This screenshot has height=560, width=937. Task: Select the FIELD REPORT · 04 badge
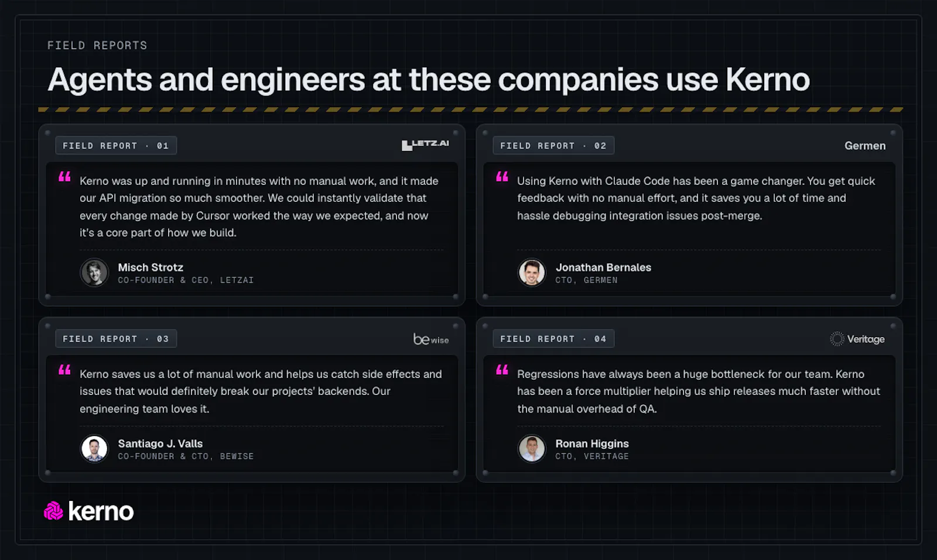[x=553, y=339]
